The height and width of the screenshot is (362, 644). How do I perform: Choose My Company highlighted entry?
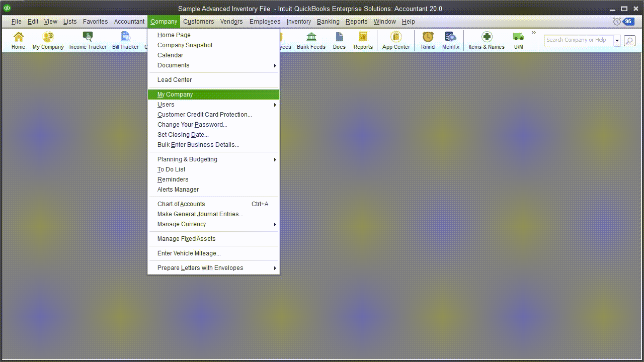pyautogui.click(x=213, y=95)
